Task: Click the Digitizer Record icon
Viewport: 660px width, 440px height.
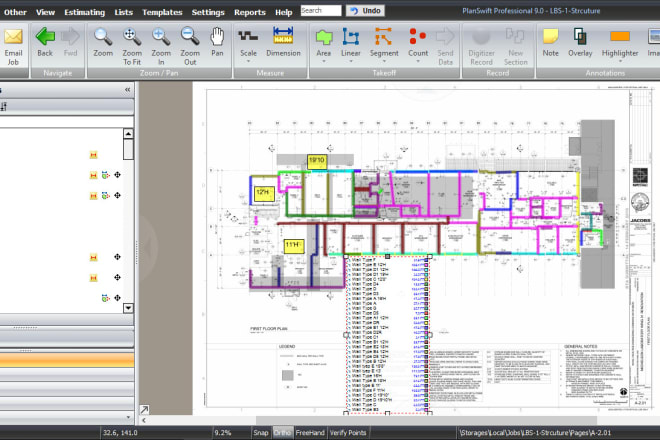Action: tap(481, 37)
